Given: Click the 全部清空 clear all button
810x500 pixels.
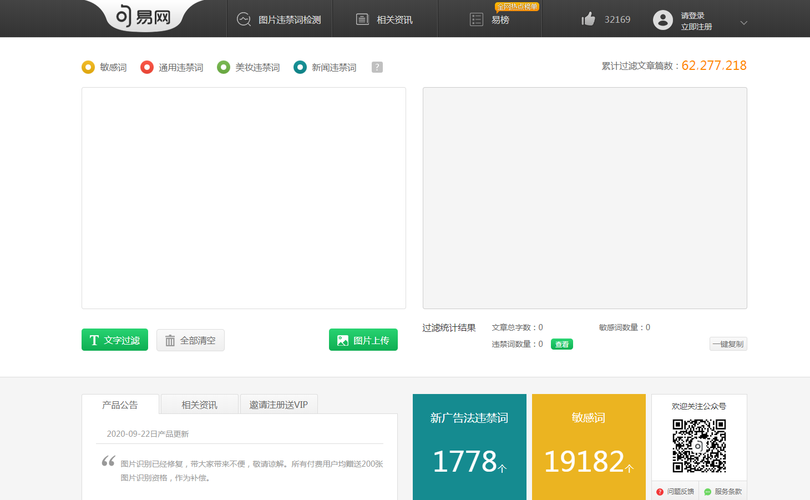Looking at the screenshot, I should click(191, 340).
